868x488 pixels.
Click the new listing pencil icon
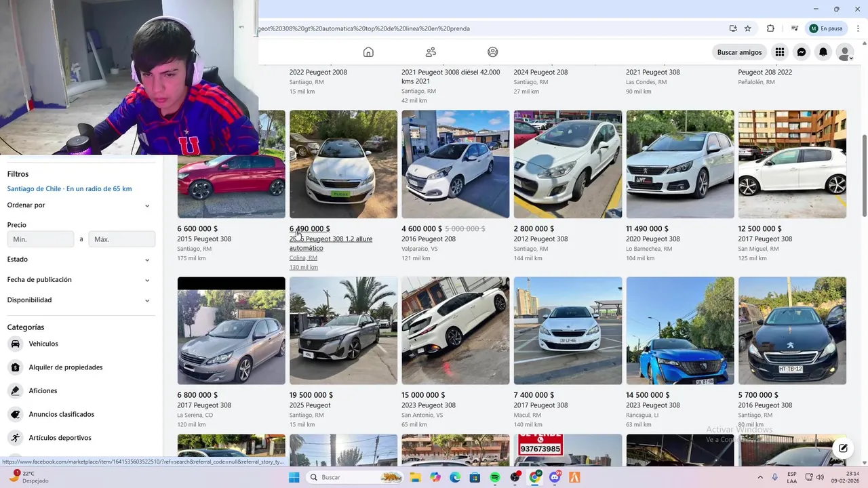843,448
